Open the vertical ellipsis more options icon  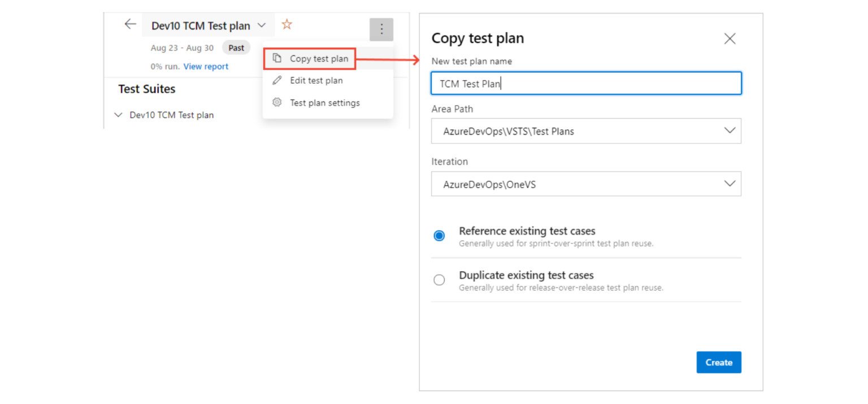[x=381, y=29]
